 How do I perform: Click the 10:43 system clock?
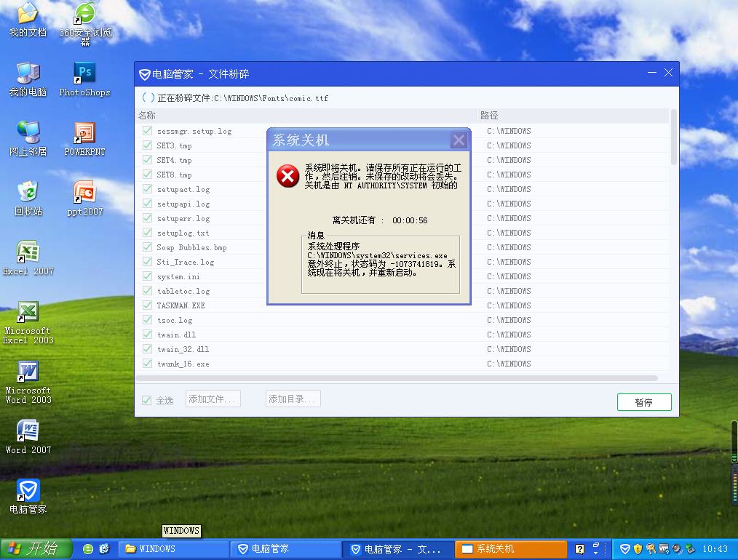coord(715,548)
